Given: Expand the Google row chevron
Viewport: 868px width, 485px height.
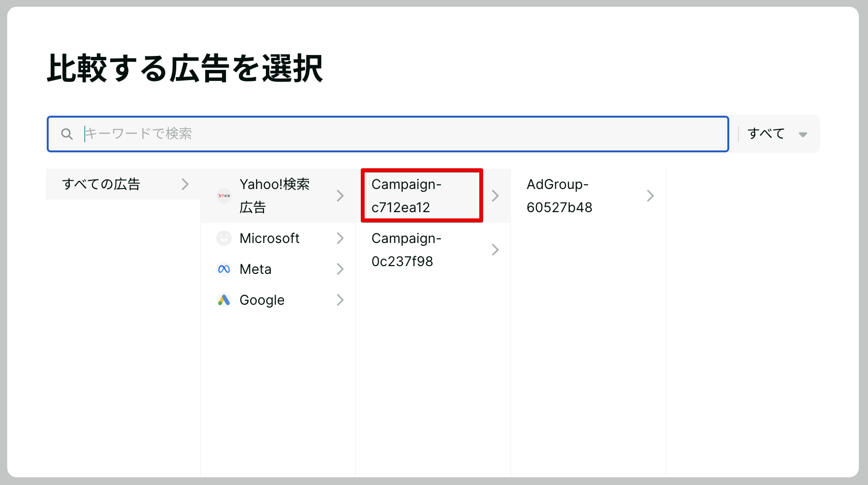Looking at the screenshot, I should pos(340,300).
